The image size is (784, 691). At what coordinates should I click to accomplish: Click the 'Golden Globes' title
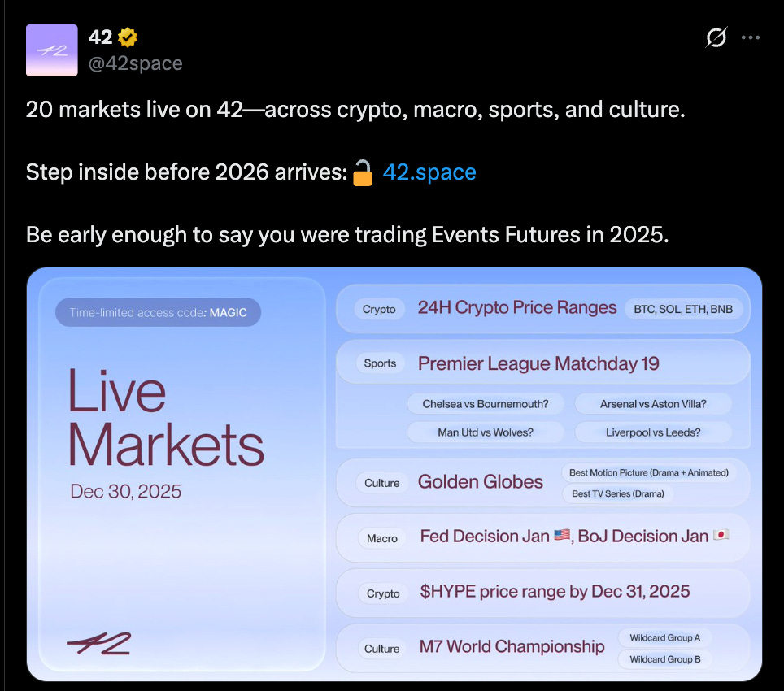tap(481, 482)
